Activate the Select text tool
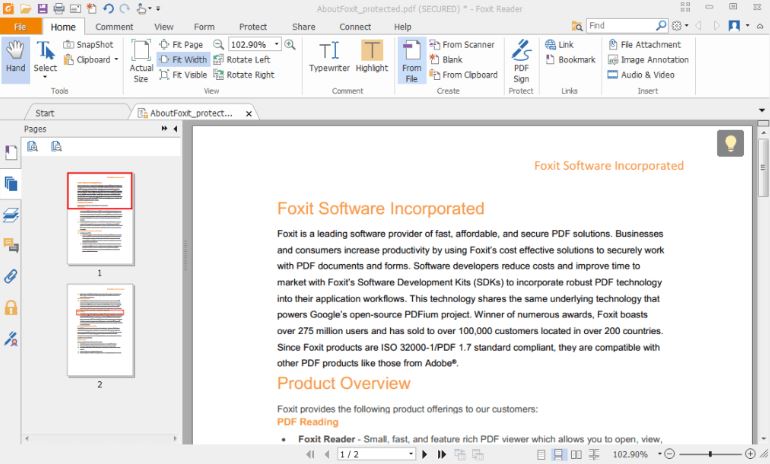Viewport: 770px width, 464px height. pyautogui.click(x=45, y=56)
